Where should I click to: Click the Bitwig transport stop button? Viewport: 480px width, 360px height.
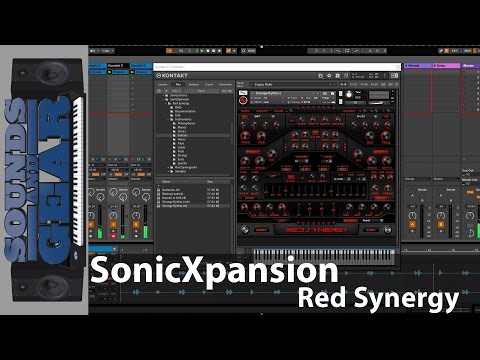(208, 51)
